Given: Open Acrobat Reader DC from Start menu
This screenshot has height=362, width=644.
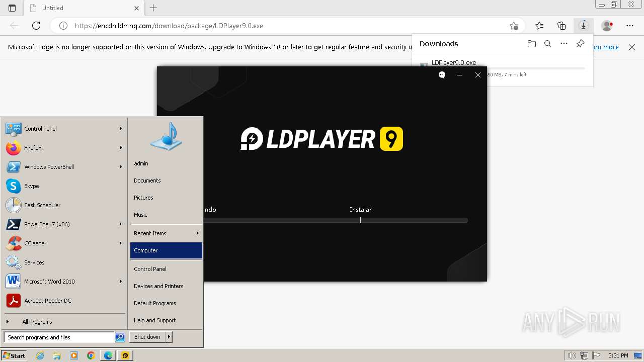Looking at the screenshot, I should (x=64, y=301).
